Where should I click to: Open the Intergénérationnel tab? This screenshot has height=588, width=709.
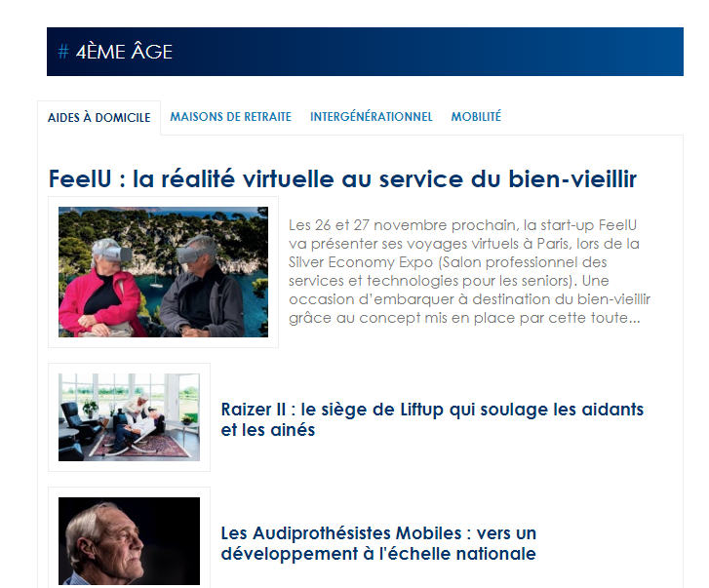pyautogui.click(x=372, y=117)
